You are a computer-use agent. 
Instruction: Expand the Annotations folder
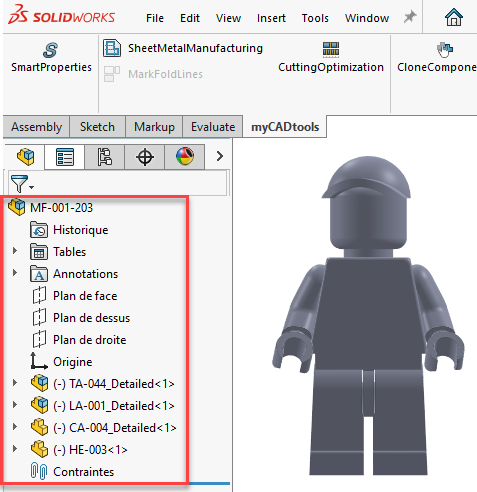tap(15, 272)
